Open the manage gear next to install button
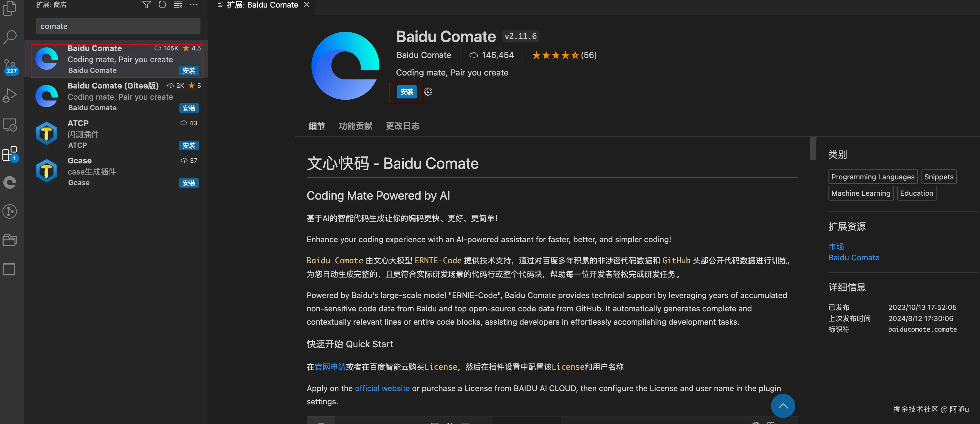This screenshot has width=980, height=424. point(428,92)
